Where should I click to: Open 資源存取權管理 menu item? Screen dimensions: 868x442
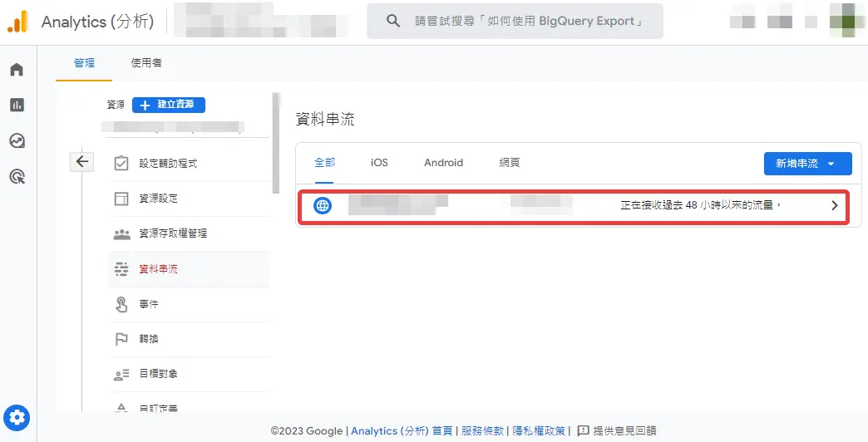point(188,234)
